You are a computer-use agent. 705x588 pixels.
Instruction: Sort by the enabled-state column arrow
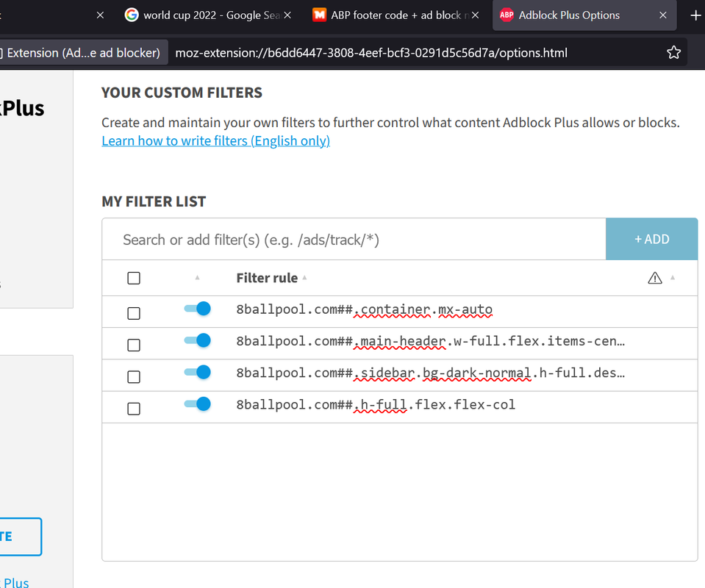pos(197,278)
